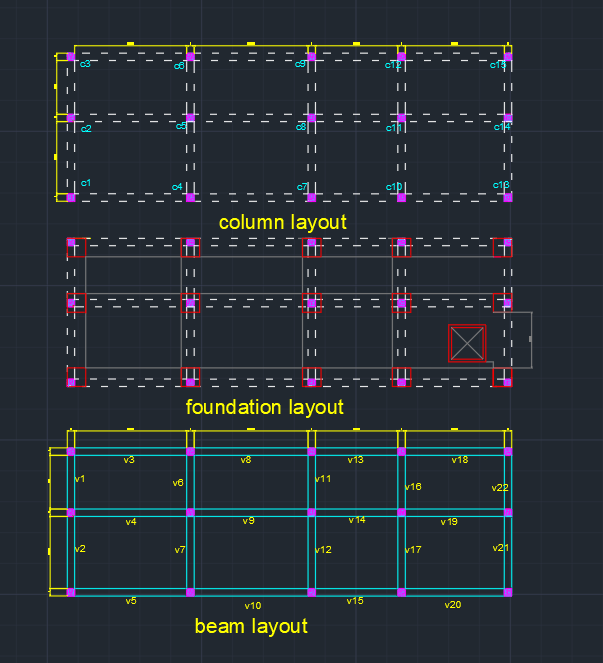Select column tag c9
Viewport: 603px width, 663px height.
click(x=300, y=63)
